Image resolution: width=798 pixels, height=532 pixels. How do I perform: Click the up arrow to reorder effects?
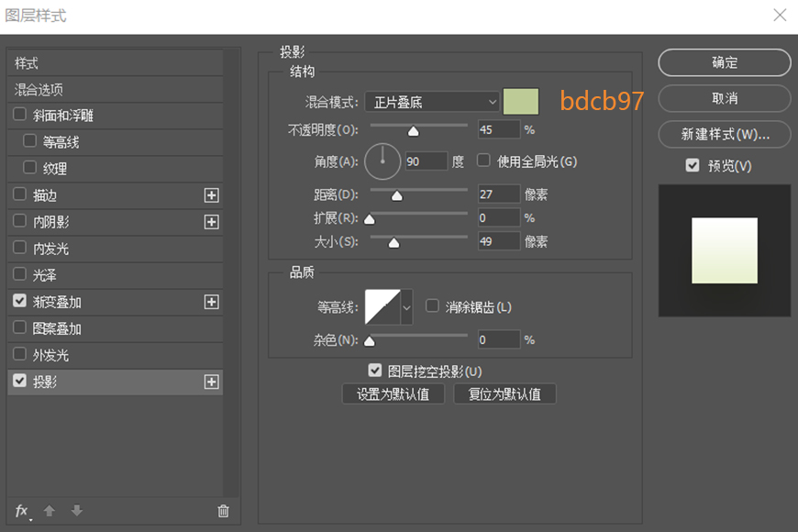[x=48, y=511]
